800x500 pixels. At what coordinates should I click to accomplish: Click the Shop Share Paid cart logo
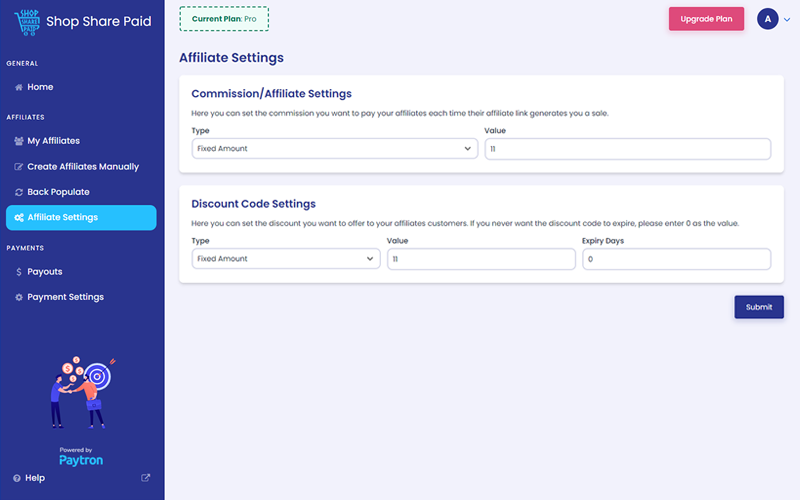(27, 22)
